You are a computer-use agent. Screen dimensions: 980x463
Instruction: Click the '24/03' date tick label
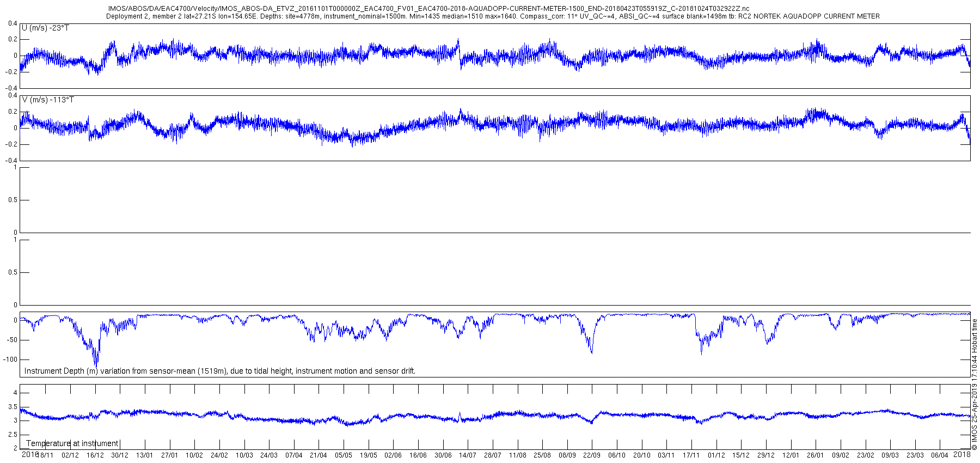[269, 455]
